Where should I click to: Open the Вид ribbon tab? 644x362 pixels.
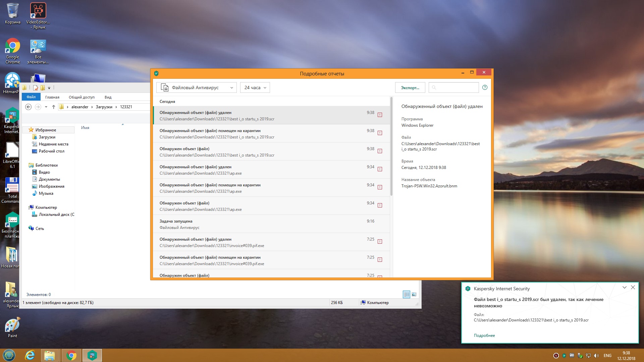click(x=108, y=97)
